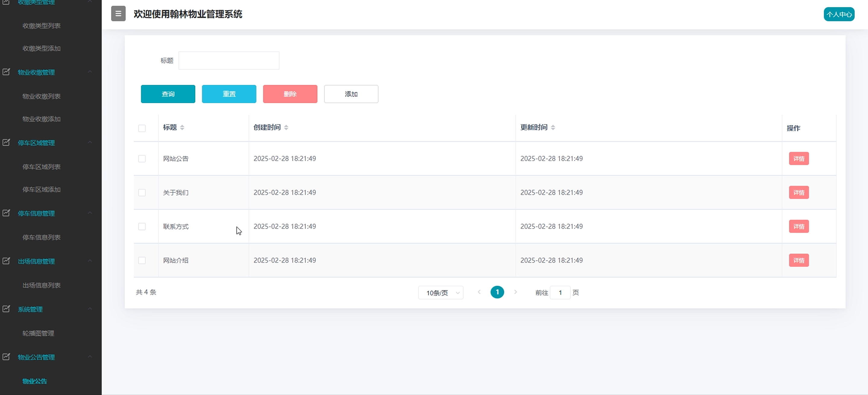The height and width of the screenshot is (395, 868).
Task: Click the 物业收缴管理 edit icon
Action: click(x=6, y=72)
